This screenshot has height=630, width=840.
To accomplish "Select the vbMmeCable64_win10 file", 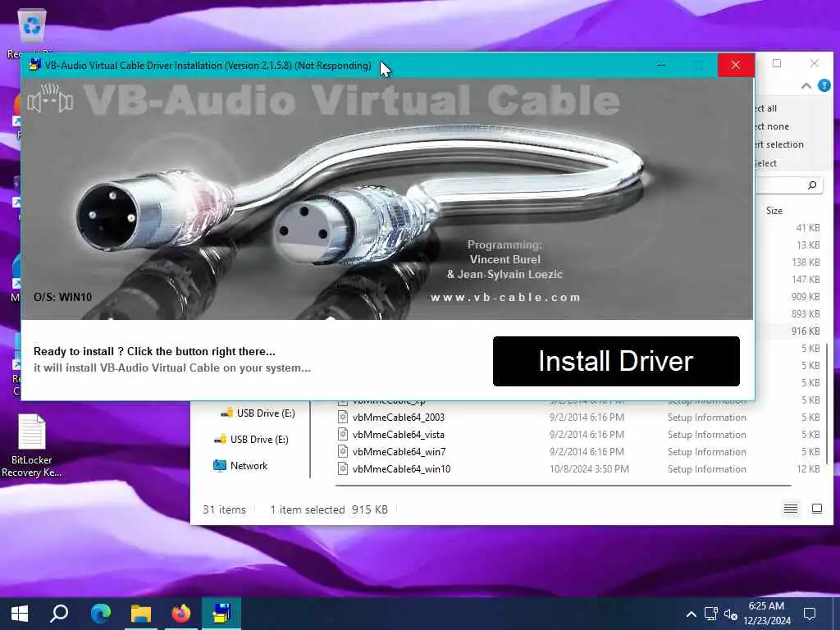I will click(x=401, y=468).
